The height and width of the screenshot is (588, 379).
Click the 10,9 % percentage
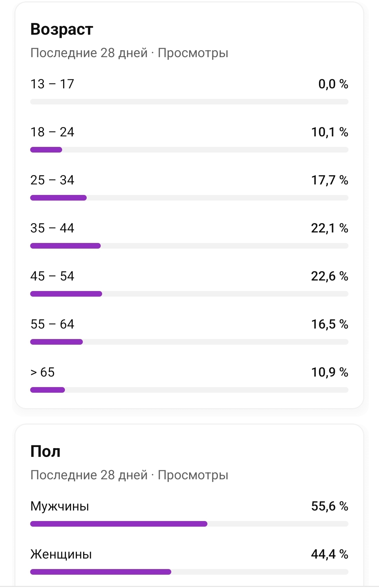pos(329,372)
